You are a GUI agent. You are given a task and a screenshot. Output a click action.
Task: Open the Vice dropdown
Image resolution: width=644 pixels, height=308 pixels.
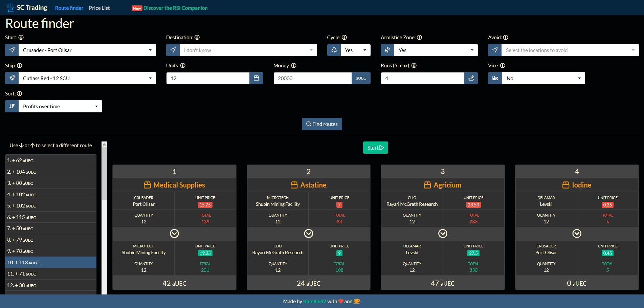pyautogui.click(x=543, y=78)
